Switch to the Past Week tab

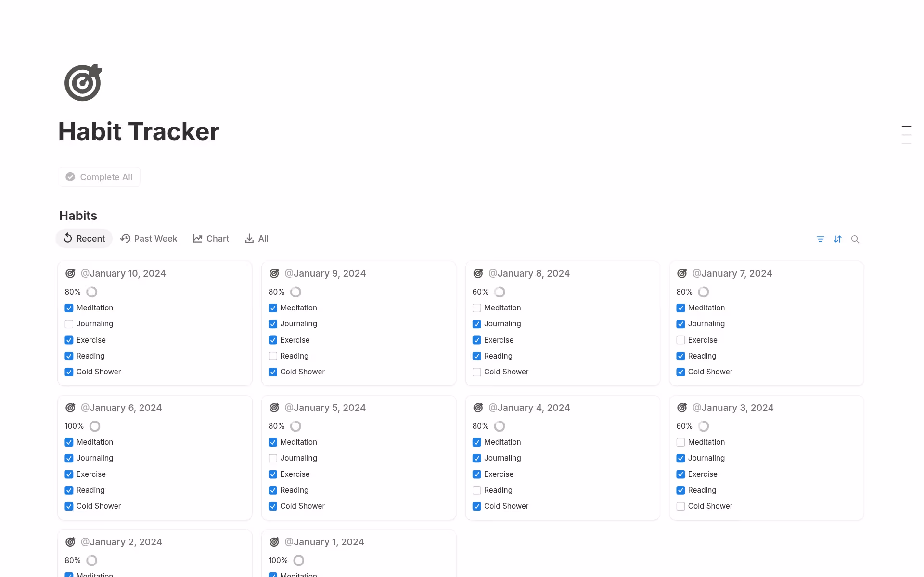(x=149, y=239)
